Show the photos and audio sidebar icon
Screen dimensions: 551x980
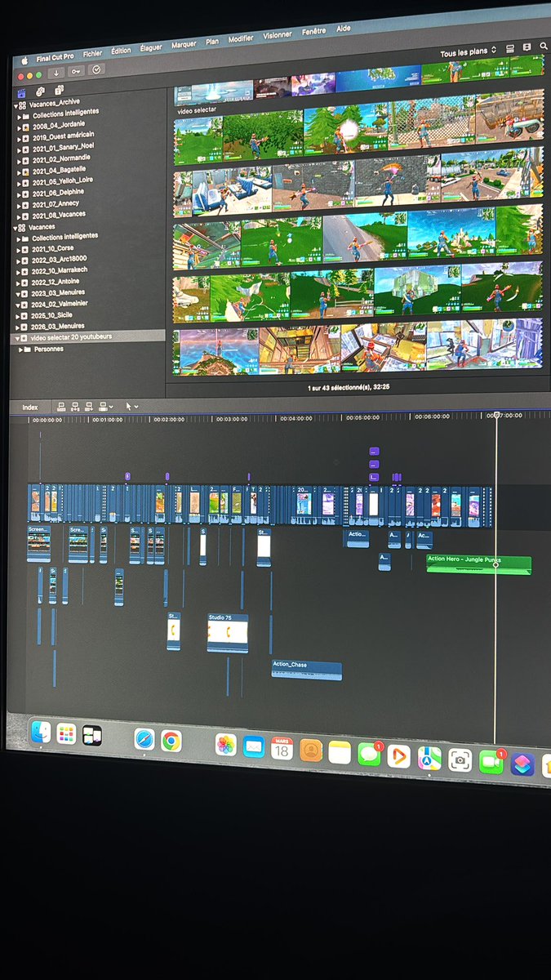click(40, 90)
